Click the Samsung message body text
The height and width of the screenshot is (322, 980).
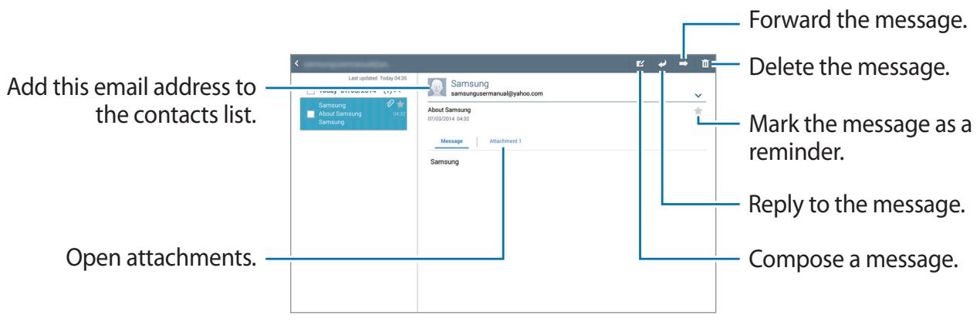pos(444,163)
